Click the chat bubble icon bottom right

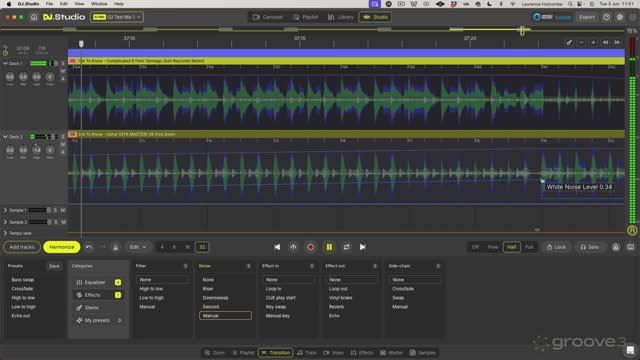(x=631, y=350)
